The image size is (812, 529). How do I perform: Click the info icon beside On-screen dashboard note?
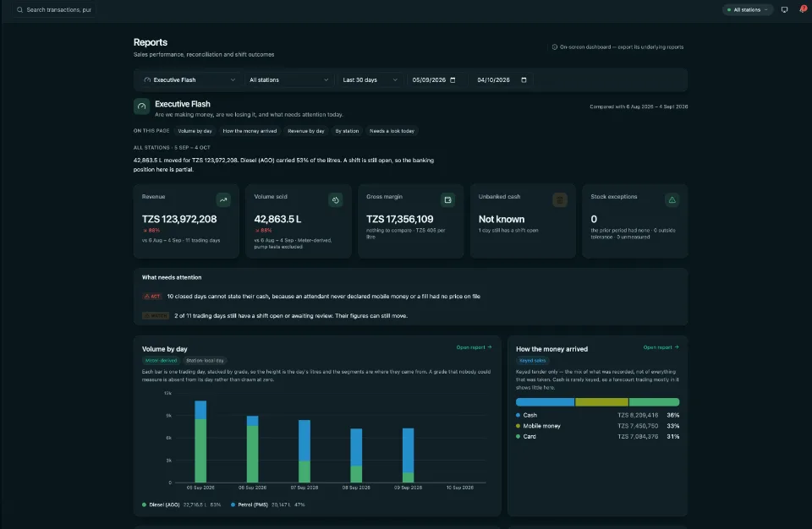[555, 47]
